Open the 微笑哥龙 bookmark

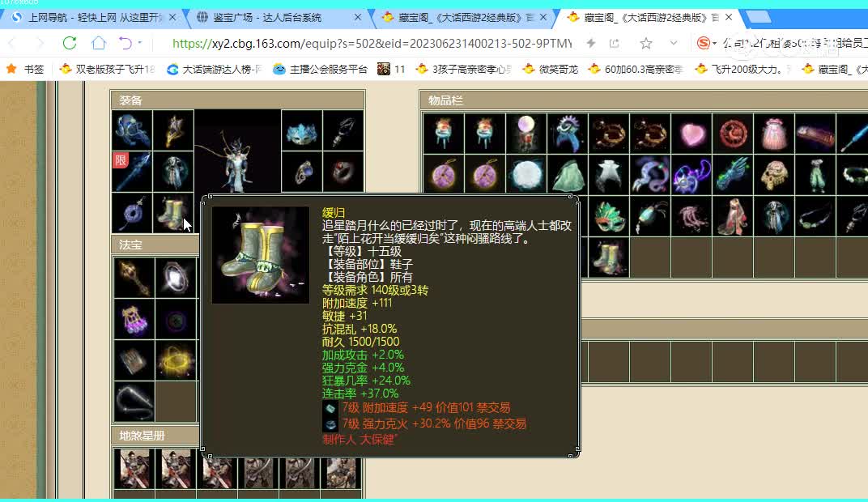click(551, 69)
